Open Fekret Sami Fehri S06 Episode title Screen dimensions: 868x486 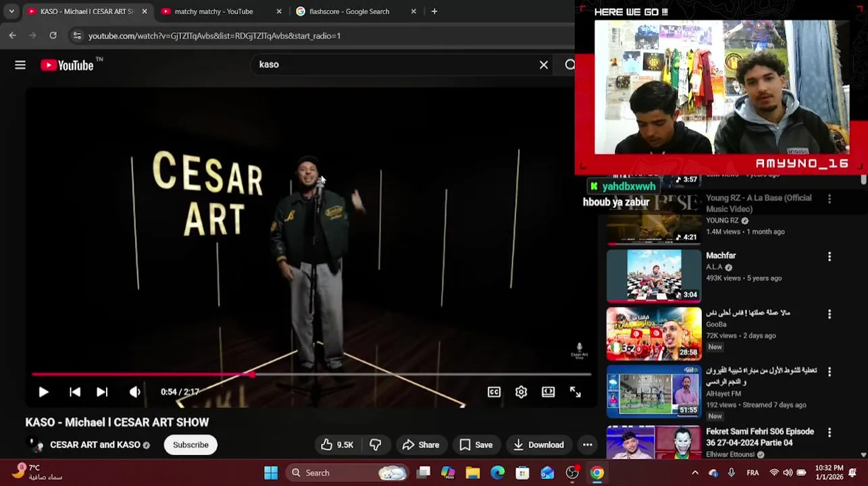760,437
